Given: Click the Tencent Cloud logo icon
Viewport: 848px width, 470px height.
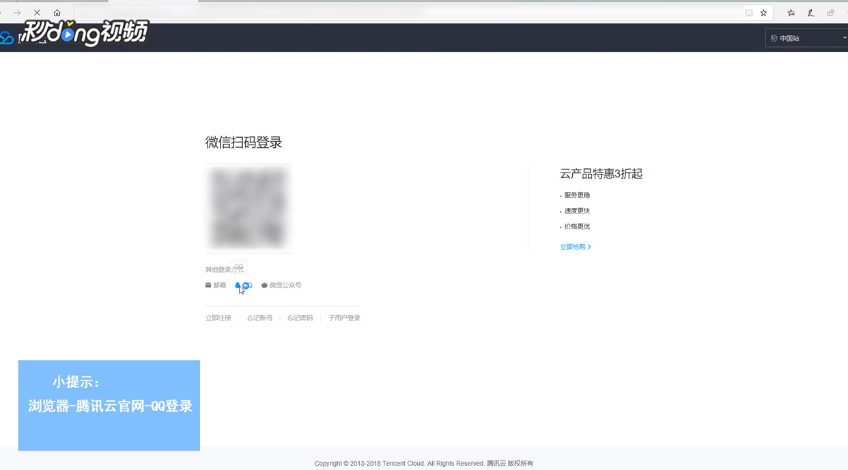Looking at the screenshot, I should [6, 38].
